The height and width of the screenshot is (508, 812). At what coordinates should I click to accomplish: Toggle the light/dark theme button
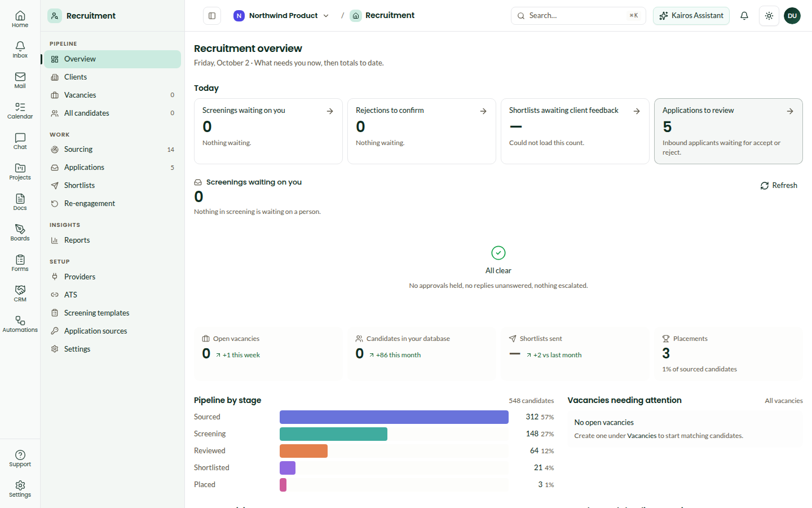[769, 16]
